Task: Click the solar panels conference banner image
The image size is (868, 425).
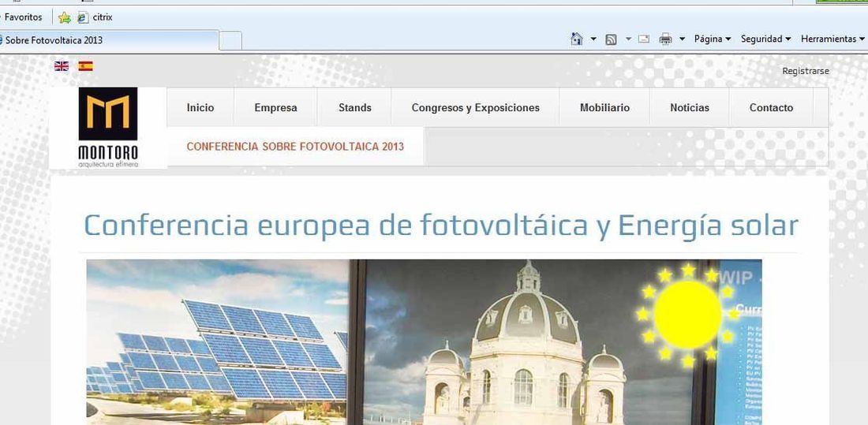Action: click(x=424, y=342)
